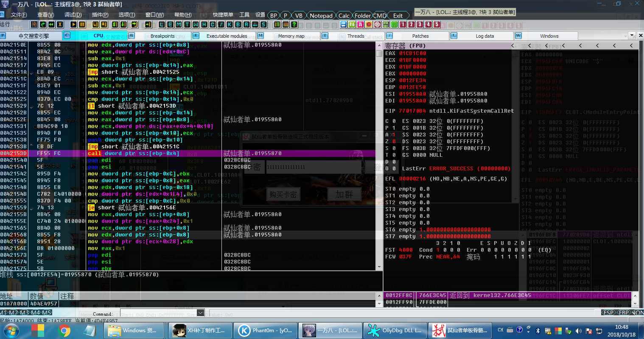Click the rewind double-arrow toolbar icon

tap(51, 25)
